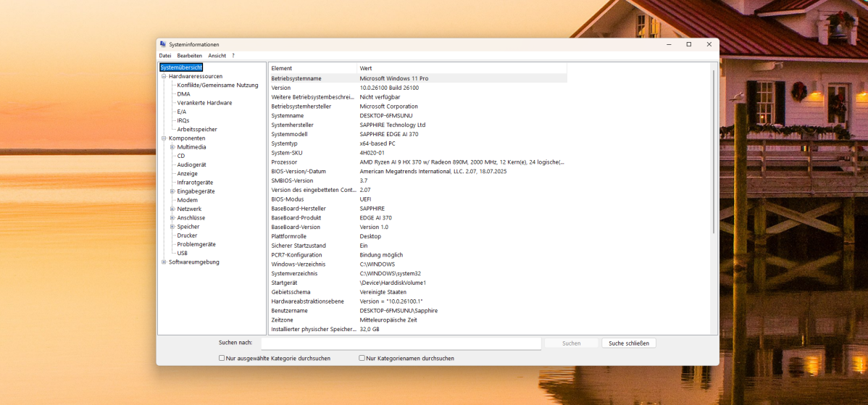This screenshot has height=405, width=868.
Task: Click the Element column header
Action: pos(313,68)
